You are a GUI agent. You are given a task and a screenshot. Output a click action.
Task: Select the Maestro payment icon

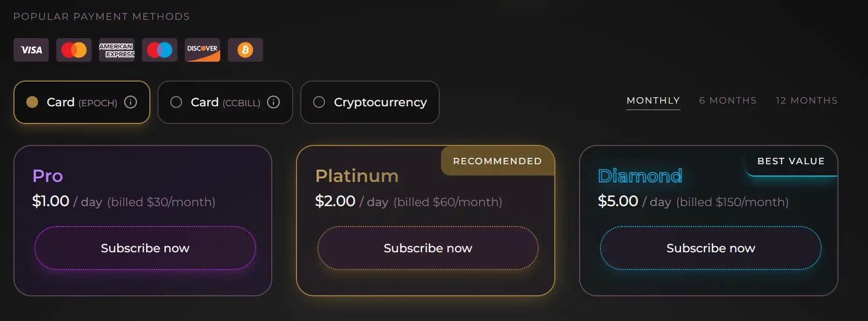[x=159, y=49]
